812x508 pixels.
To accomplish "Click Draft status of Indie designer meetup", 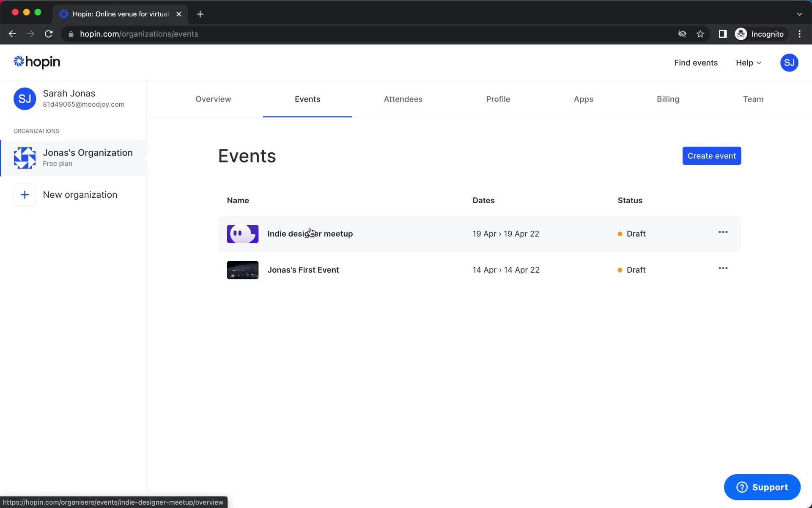I will click(631, 234).
